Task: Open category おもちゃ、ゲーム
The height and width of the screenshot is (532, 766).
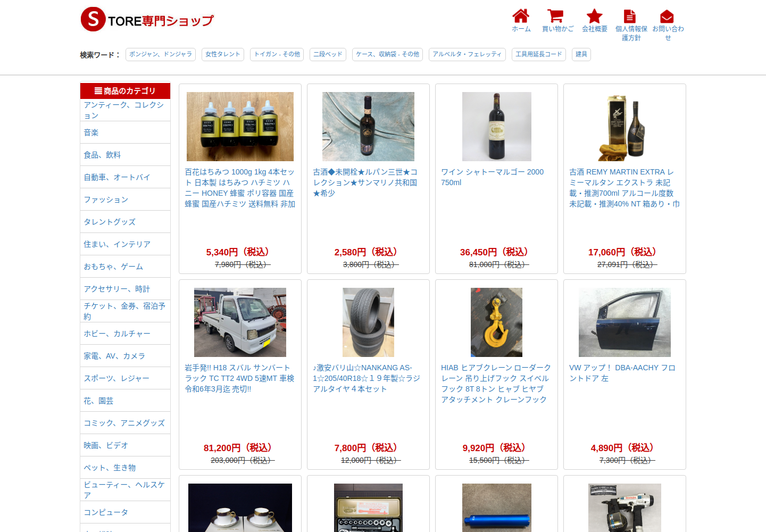Action: click(125, 267)
